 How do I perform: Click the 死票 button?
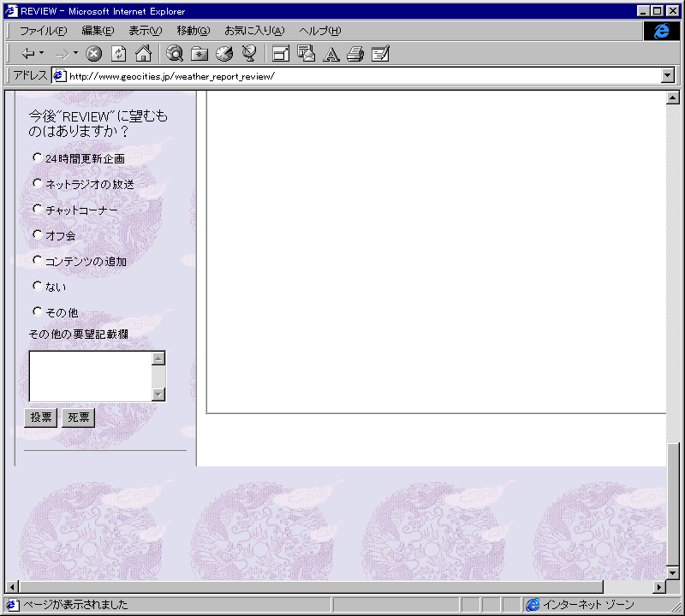tap(78, 418)
